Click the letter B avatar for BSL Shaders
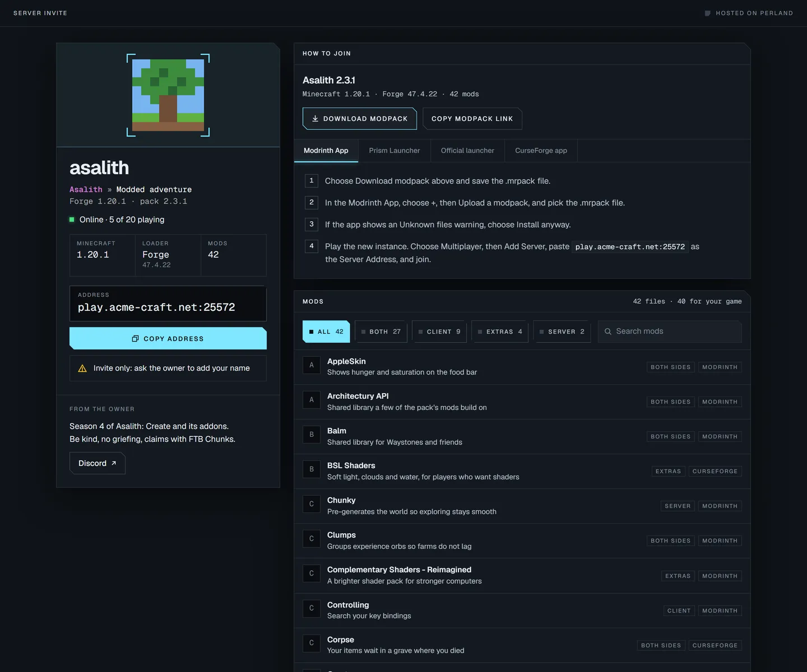The width and height of the screenshot is (807, 672). pos(312,469)
